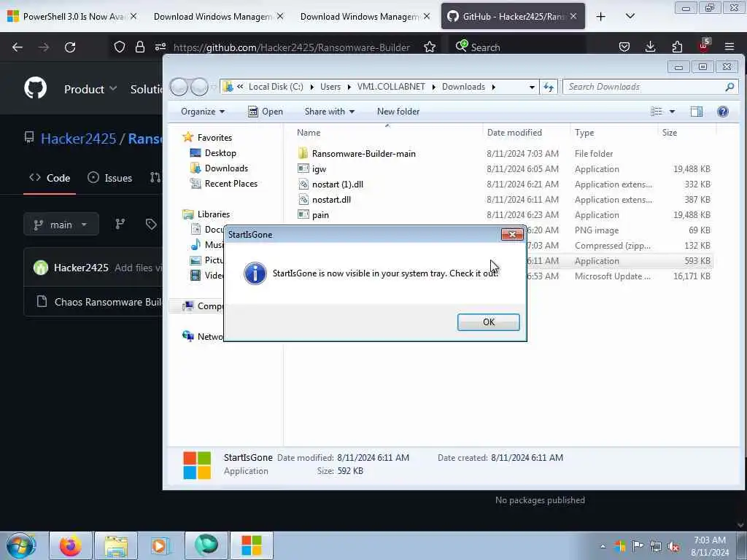
Task: Sort files by Date modified column
Action: [514, 133]
